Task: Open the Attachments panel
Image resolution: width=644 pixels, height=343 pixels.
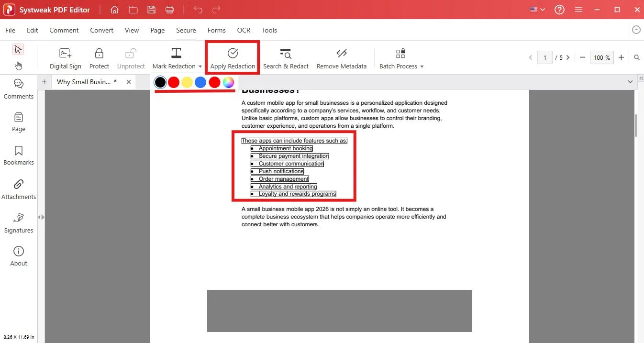Action: coord(19,189)
